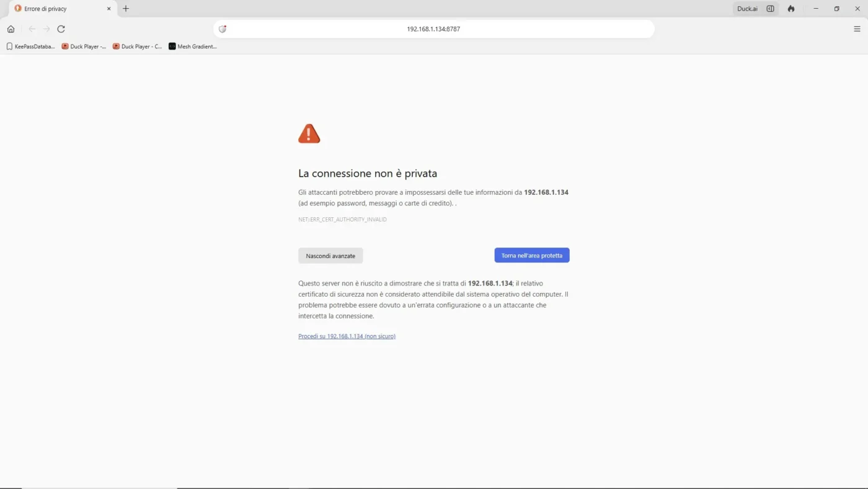
Task: Click heading La connessione non è privata
Action: pos(368,174)
